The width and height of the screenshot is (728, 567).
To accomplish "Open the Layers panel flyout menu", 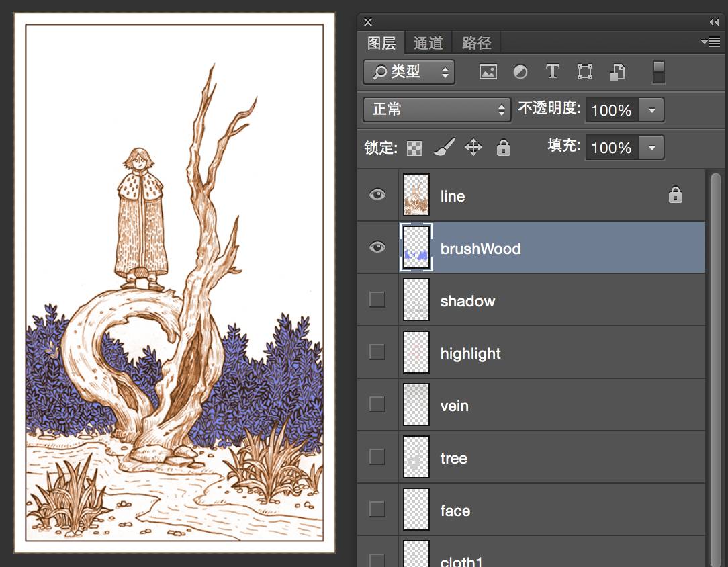I will coord(711,42).
